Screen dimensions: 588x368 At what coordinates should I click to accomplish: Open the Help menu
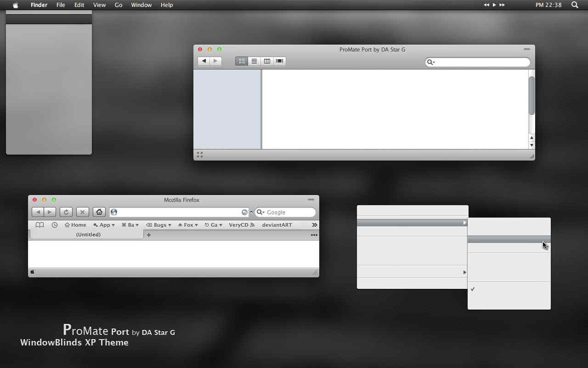167,5
